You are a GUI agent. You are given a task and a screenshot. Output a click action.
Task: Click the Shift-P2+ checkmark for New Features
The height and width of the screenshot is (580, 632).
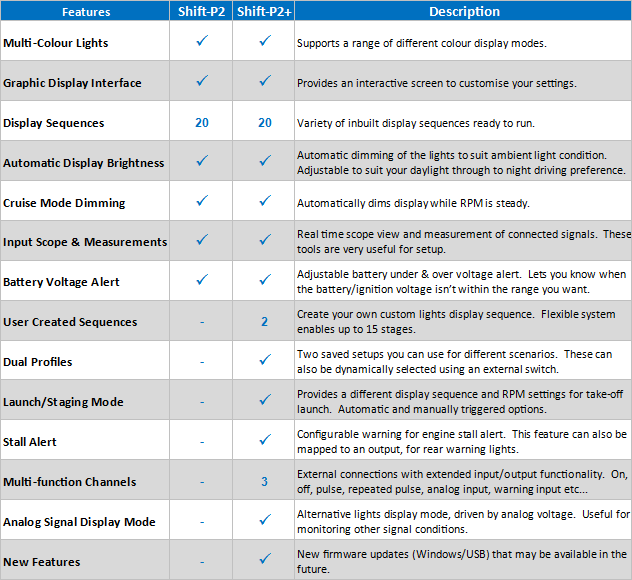pos(265,560)
